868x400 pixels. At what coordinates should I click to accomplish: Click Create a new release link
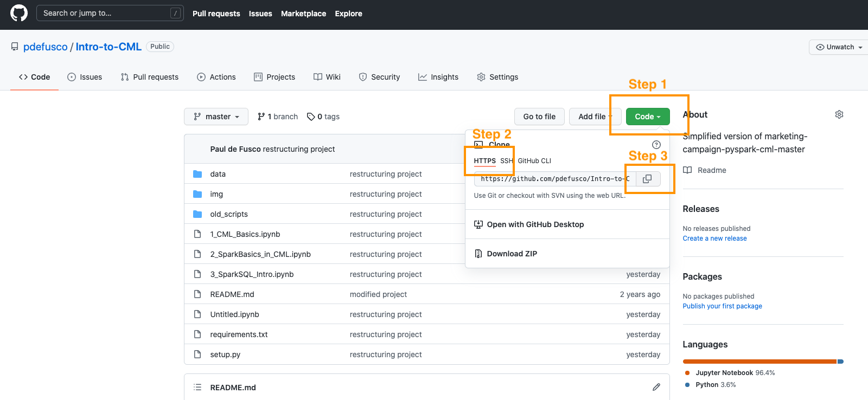tap(714, 238)
